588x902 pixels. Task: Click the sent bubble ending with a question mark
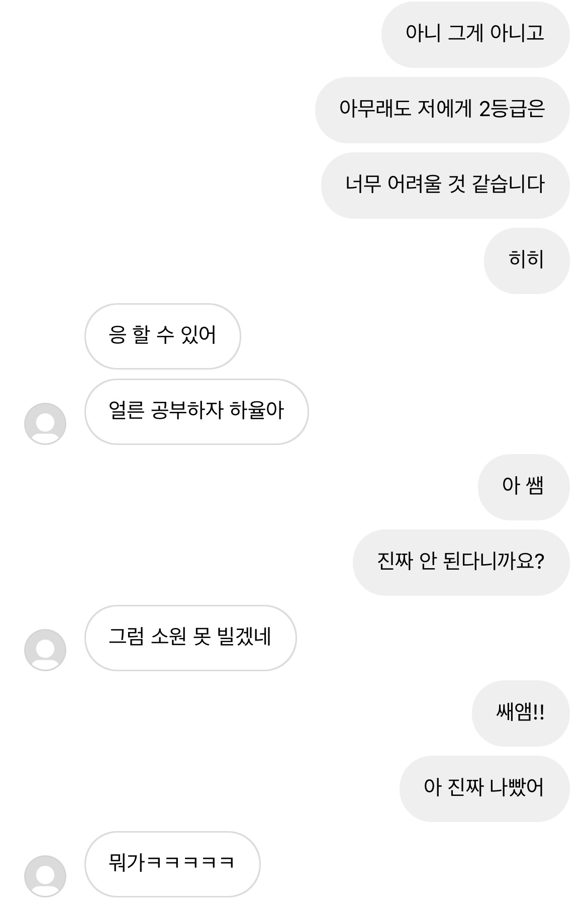461,562
